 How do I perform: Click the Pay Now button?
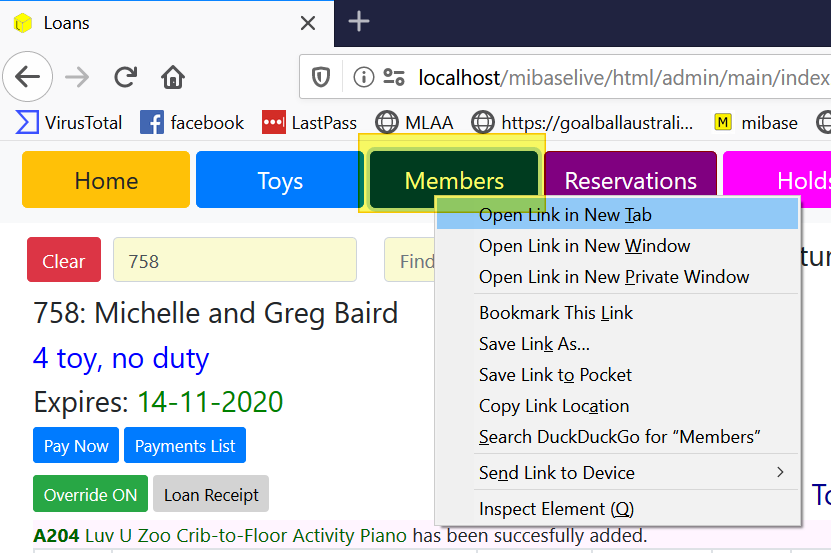tap(76, 446)
